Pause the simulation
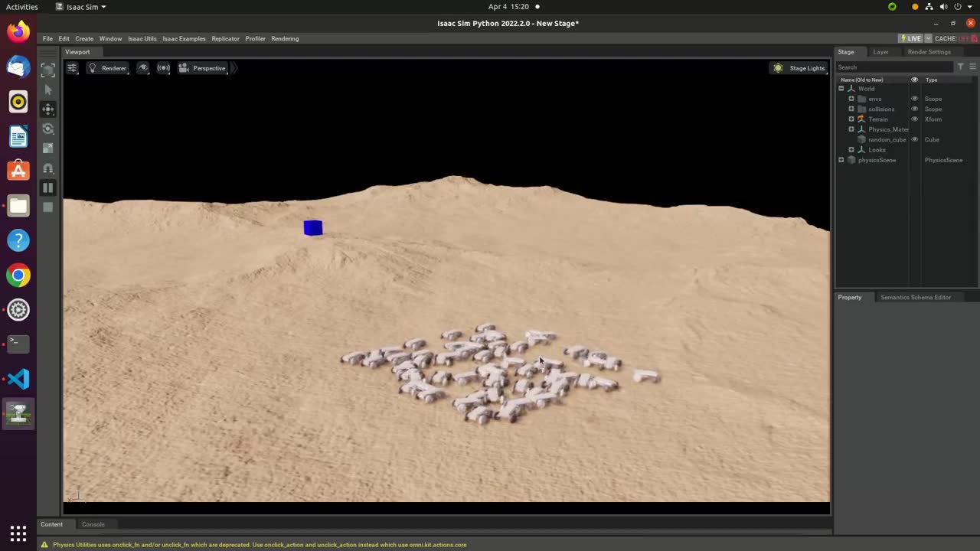The height and width of the screenshot is (551, 980). (48, 187)
